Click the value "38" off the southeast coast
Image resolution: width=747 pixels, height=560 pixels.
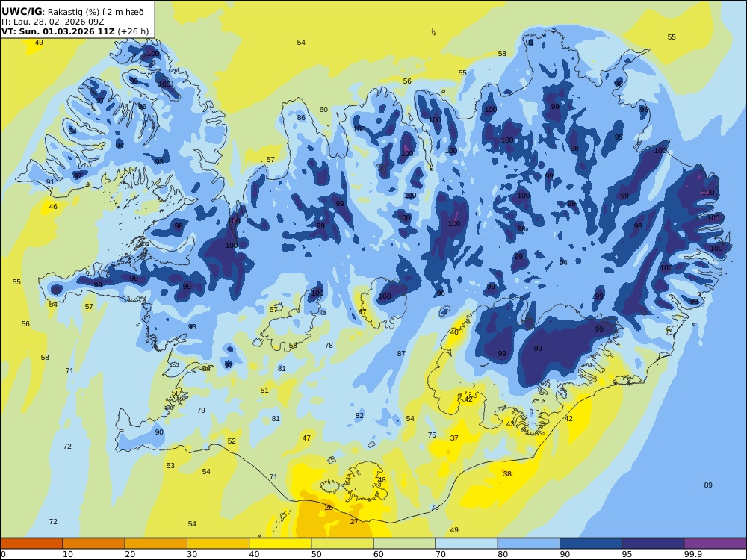tap(507, 474)
